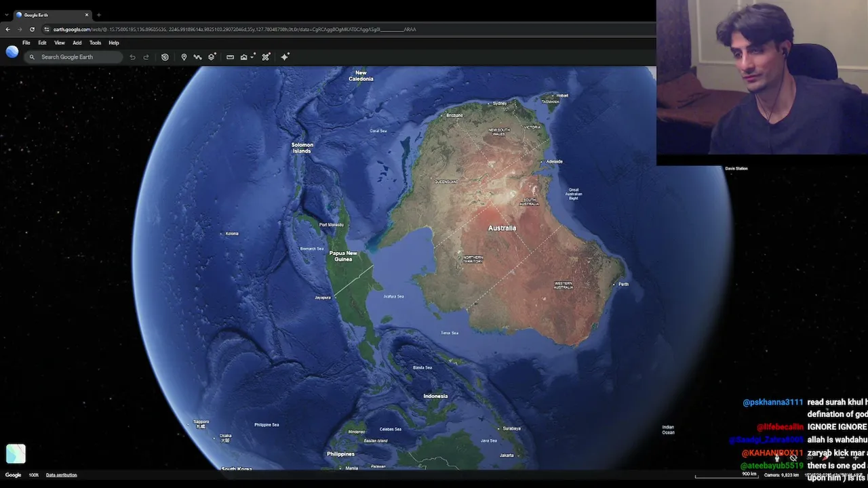Image resolution: width=868 pixels, height=488 pixels.
Task: Drop the Pegman for Street View
Action: click(x=777, y=458)
